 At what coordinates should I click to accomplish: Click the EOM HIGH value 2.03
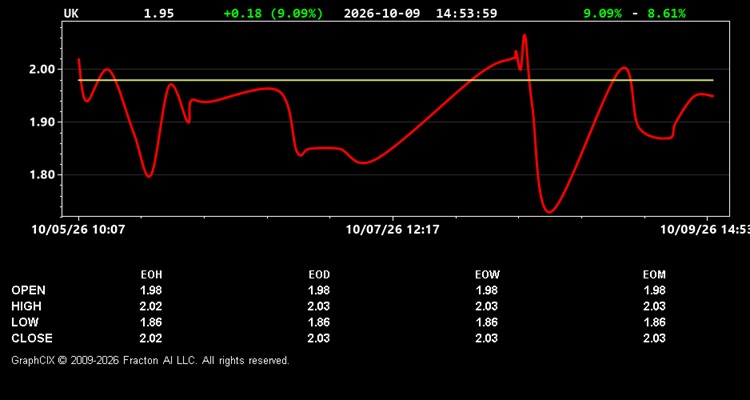click(x=654, y=306)
